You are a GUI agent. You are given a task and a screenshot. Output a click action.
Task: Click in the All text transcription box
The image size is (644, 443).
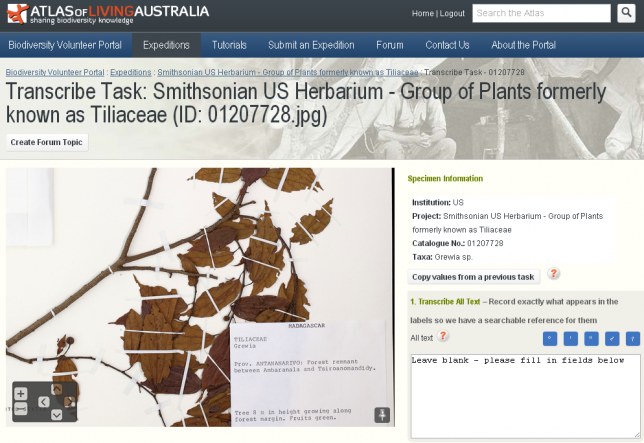point(525,395)
